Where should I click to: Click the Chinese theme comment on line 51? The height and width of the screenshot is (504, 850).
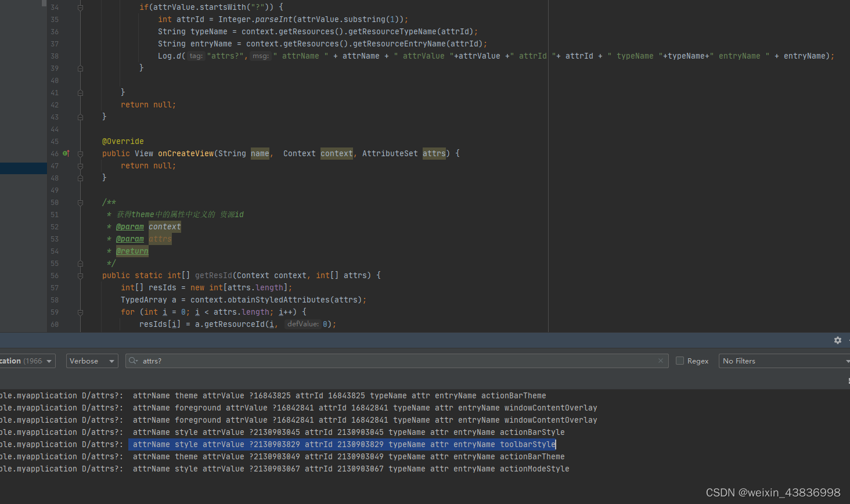point(180,214)
